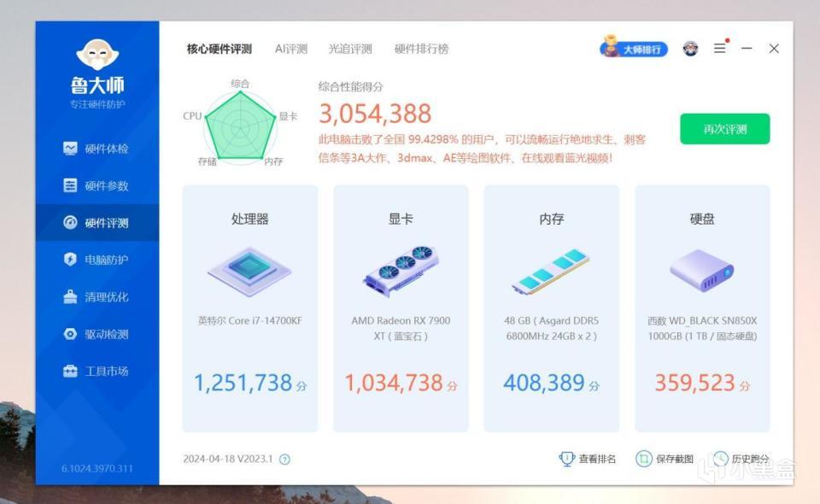Click the green 再次评测 button

[725, 129]
